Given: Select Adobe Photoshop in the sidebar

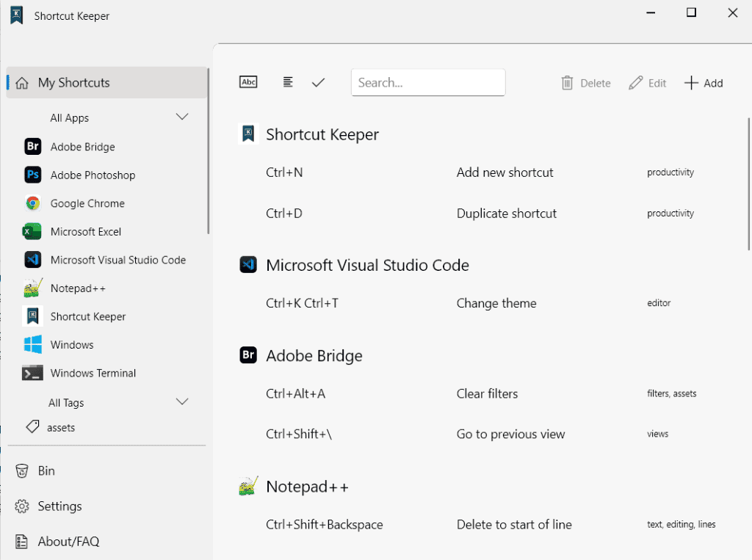Looking at the screenshot, I should click(x=106, y=175).
